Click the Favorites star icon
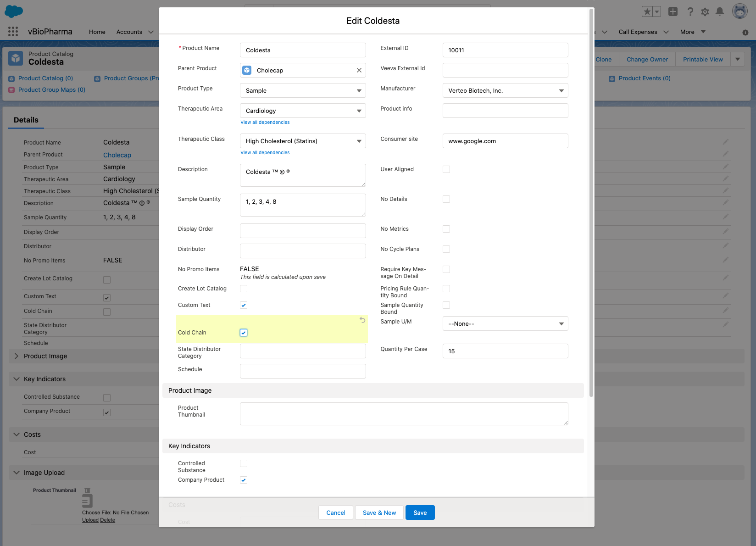756x546 pixels. tap(647, 12)
